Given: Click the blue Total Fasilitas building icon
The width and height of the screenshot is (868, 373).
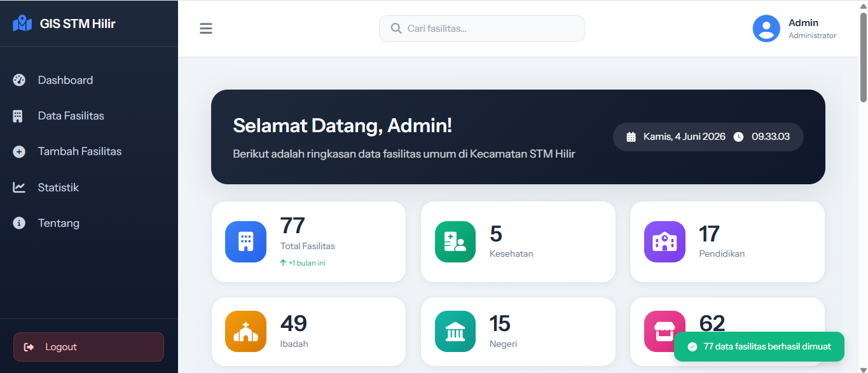Looking at the screenshot, I should [246, 241].
